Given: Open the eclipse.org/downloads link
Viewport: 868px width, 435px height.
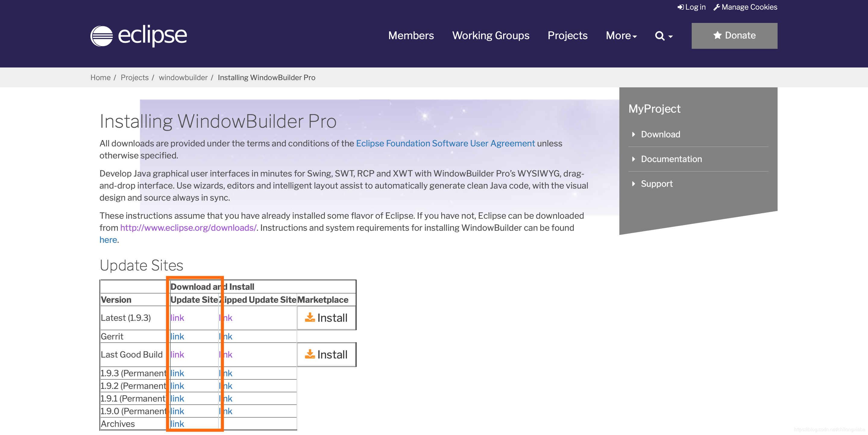Looking at the screenshot, I should point(188,228).
